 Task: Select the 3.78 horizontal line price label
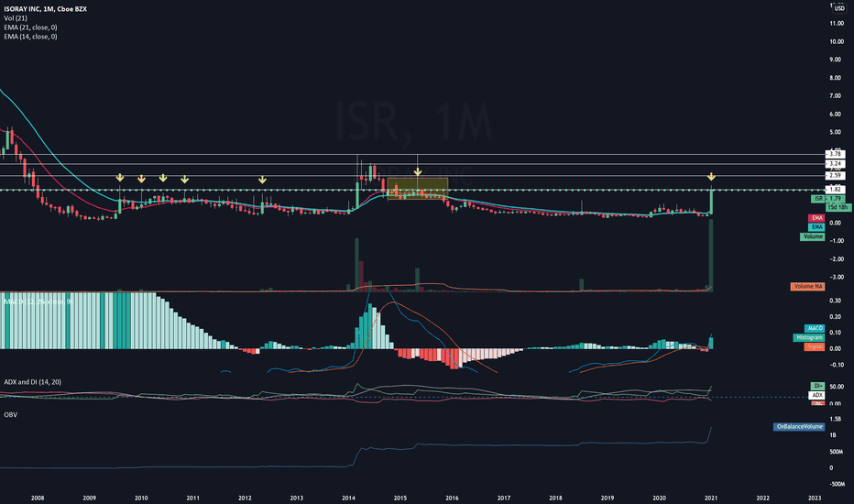coord(835,154)
